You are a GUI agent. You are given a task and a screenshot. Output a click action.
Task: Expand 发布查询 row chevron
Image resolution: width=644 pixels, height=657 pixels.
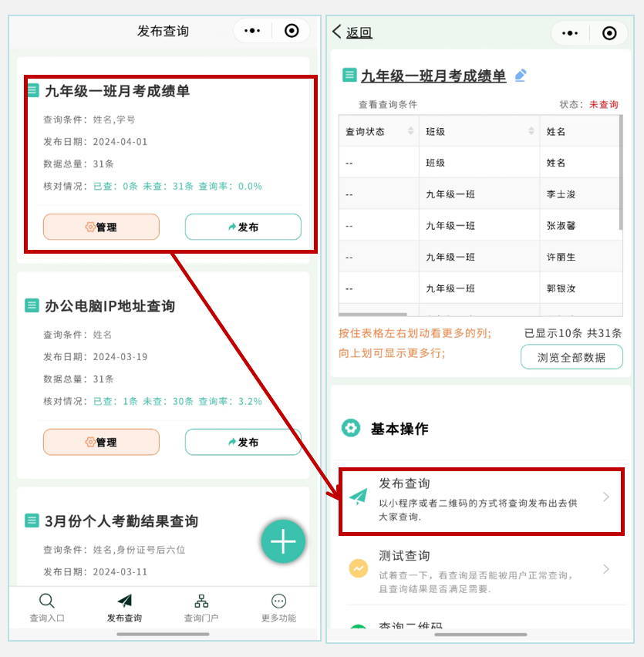tap(606, 497)
